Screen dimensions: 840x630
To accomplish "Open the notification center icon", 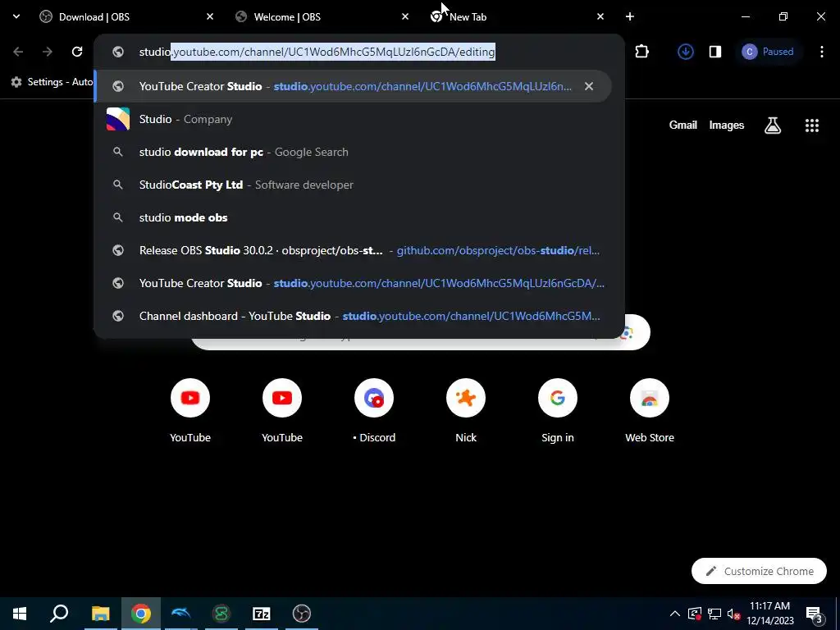I will click(x=814, y=614).
